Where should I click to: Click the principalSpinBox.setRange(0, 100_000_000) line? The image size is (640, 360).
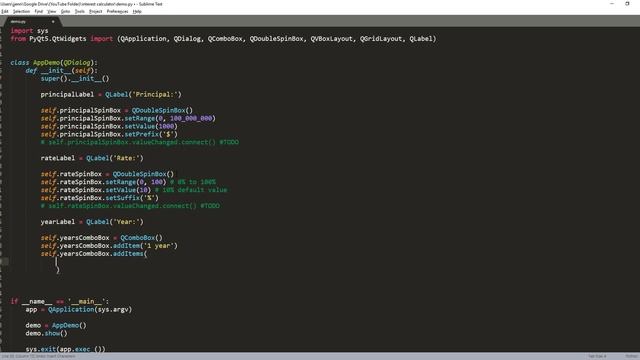(x=128, y=118)
